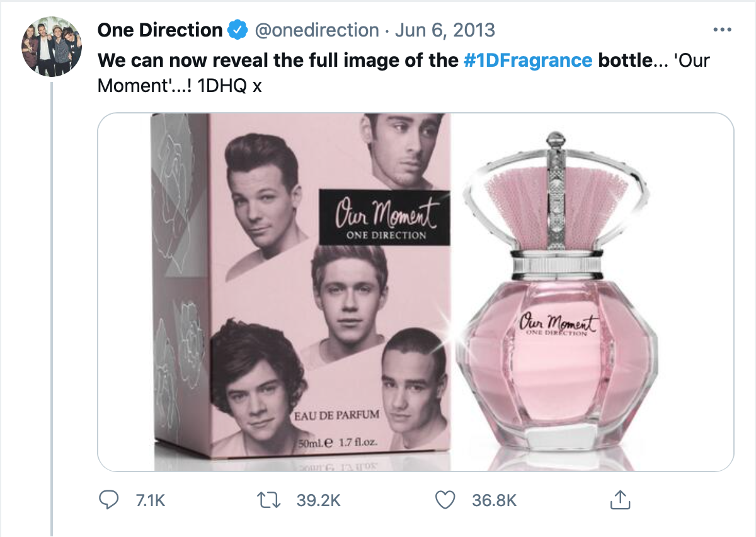Open the more options ellipsis menu
756x537 pixels.
tap(721, 30)
